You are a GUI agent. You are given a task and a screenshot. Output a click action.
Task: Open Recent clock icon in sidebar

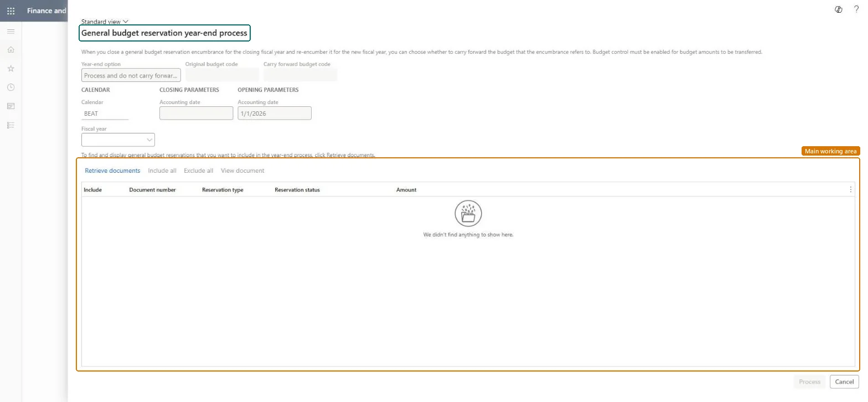pyautogui.click(x=11, y=87)
